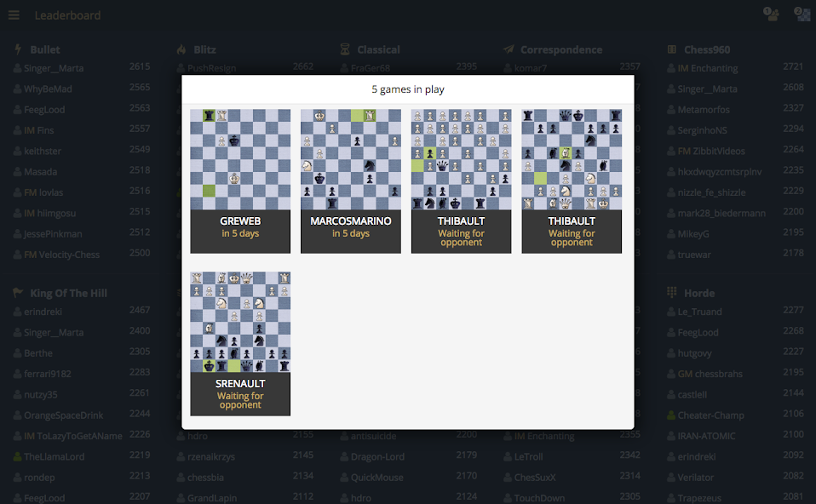Click the Bullet lightning bolt icon

point(19,49)
